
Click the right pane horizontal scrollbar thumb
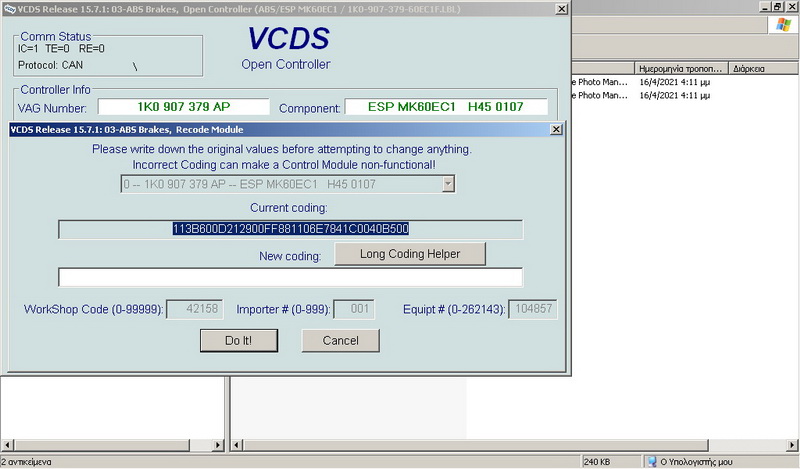click(476, 445)
